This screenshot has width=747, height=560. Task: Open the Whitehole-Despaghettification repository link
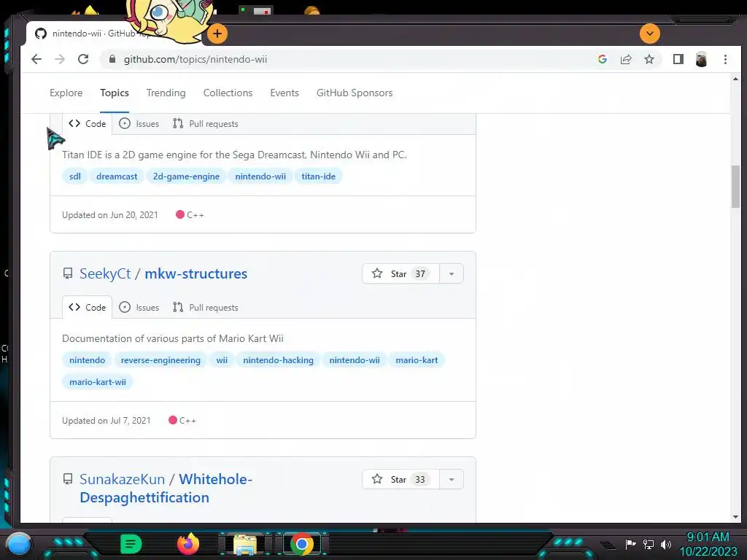(x=166, y=488)
